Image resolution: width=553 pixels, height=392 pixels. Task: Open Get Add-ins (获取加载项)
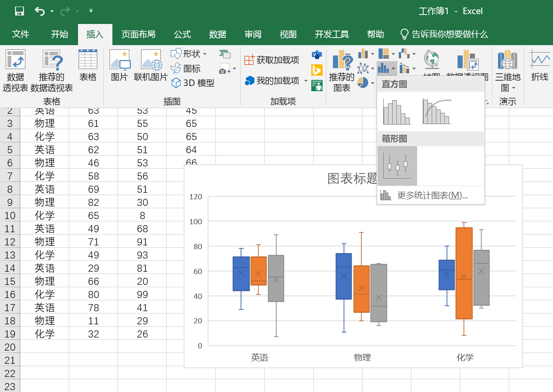(x=272, y=60)
